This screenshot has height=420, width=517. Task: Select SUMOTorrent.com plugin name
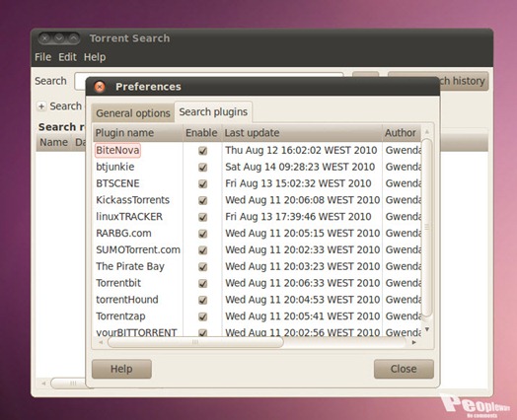[x=138, y=249]
